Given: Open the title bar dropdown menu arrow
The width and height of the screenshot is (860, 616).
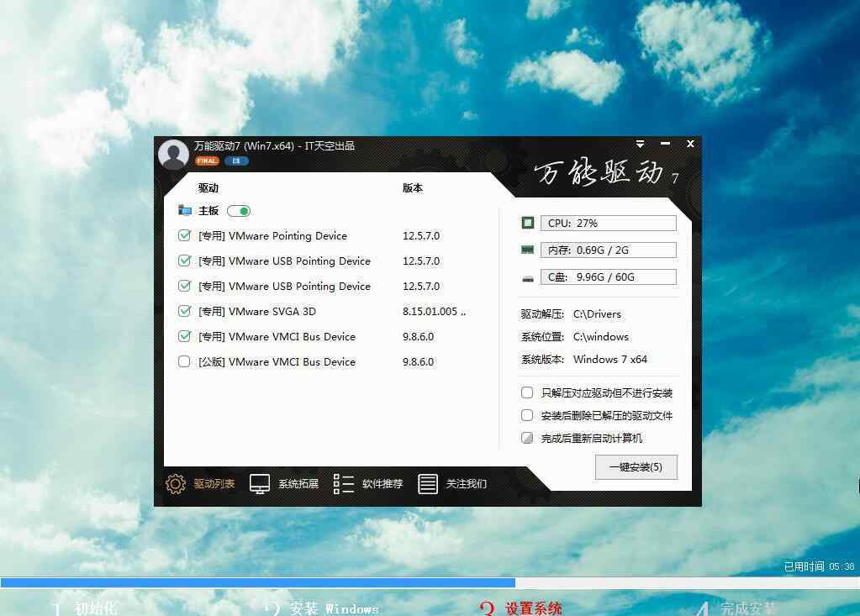Looking at the screenshot, I should (x=640, y=144).
